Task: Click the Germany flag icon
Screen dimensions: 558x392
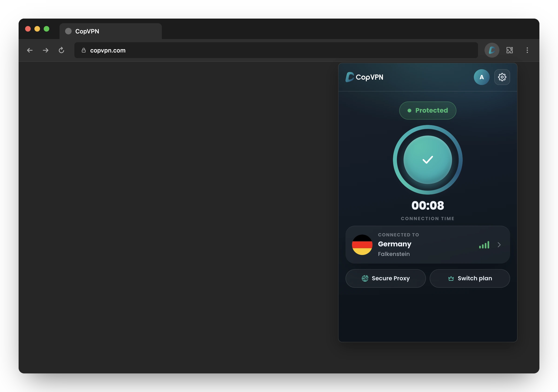Action: pos(362,245)
